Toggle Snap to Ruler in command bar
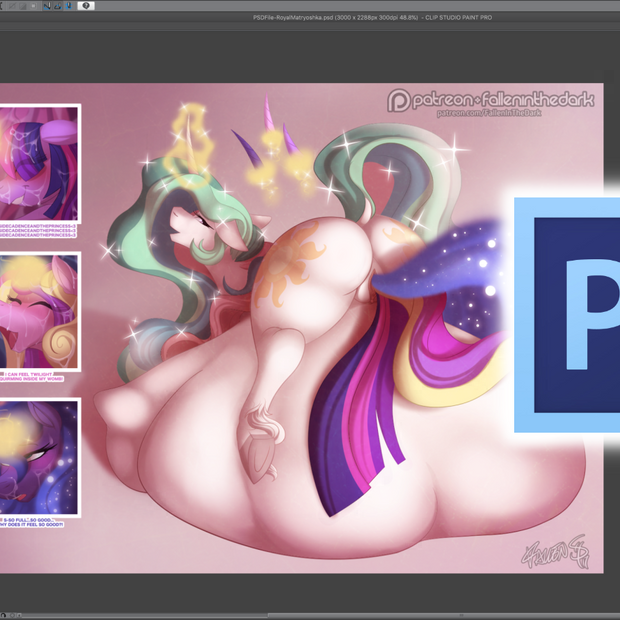The width and height of the screenshot is (620, 620). pyautogui.click(x=47, y=6)
